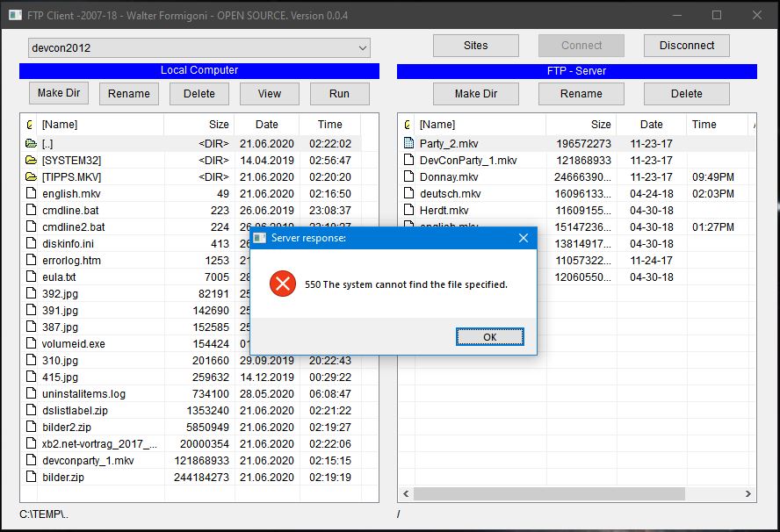Click the red error icon in dialog

pos(283,284)
